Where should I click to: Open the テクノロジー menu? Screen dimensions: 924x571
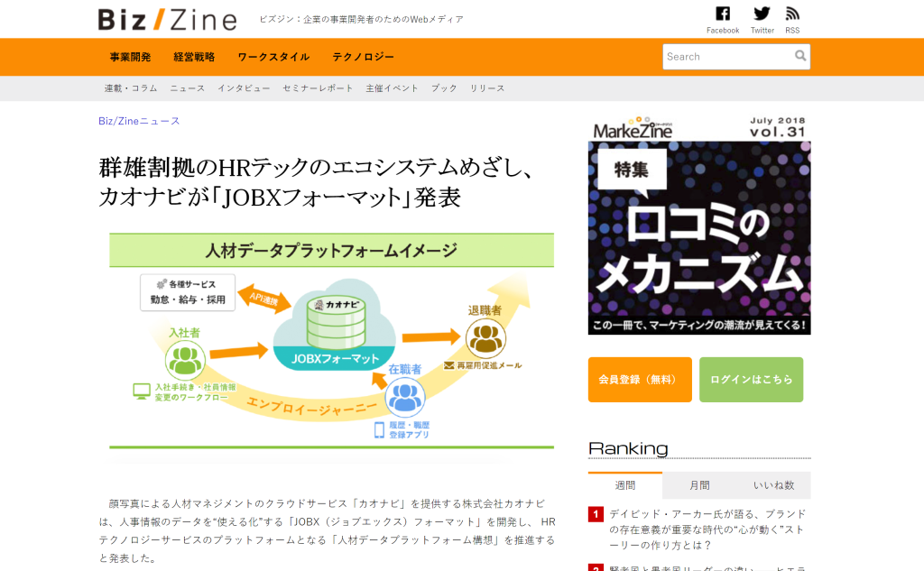tap(363, 57)
